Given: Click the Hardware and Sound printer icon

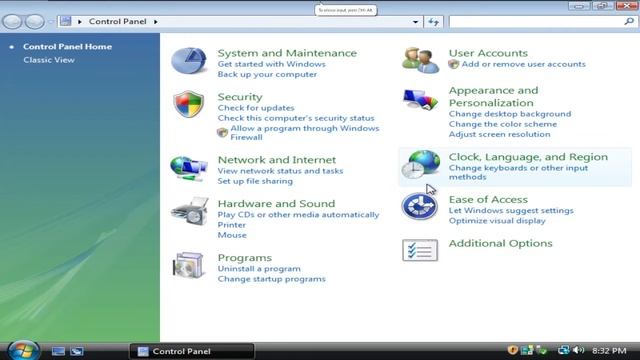Looking at the screenshot, I should pyautogui.click(x=190, y=211).
